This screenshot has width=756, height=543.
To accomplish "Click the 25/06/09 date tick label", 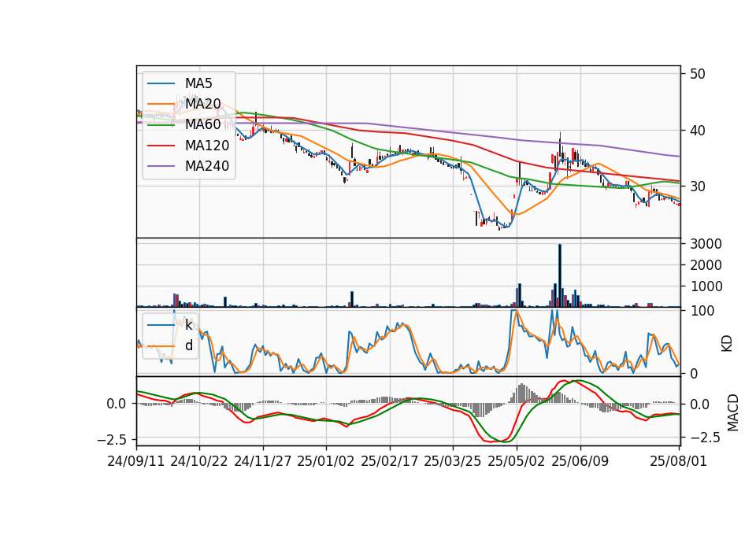I will [x=580, y=461].
